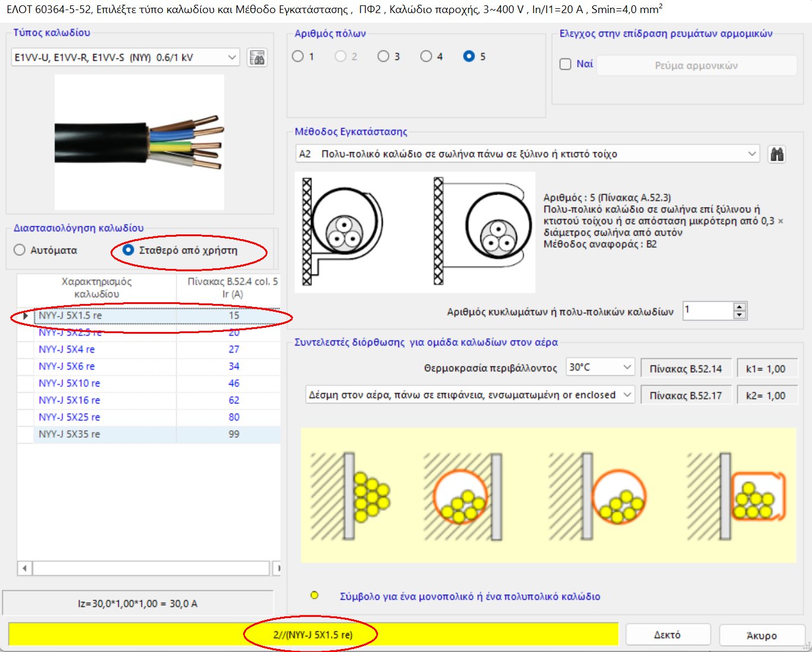This screenshot has height=652, width=812.
Task: Enable the Ναι checkbox for harmonic currents check
Action: pos(565,64)
